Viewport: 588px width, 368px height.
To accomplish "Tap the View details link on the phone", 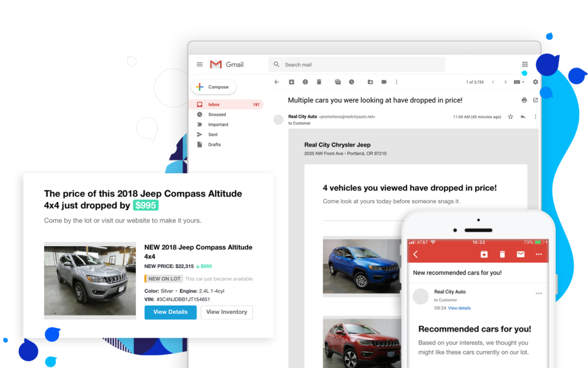I will click(x=459, y=308).
